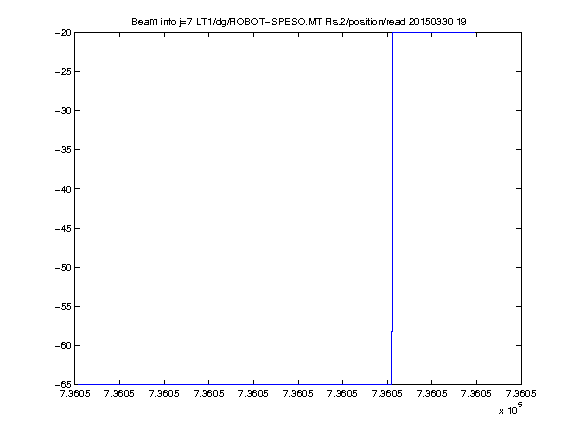The width and height of the screenshot is (576, 432).
Task: Click the blue top line at -20
Action: (x=457, y=33)
